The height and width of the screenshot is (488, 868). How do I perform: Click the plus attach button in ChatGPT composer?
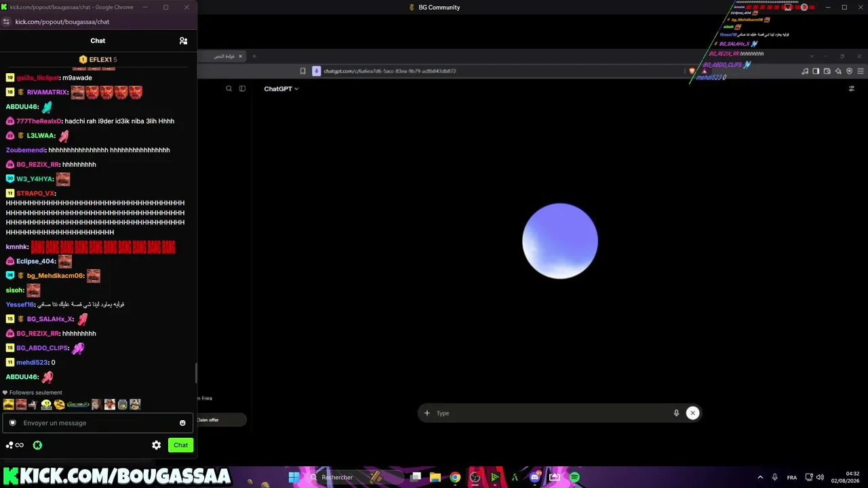[x=427, y=413]
